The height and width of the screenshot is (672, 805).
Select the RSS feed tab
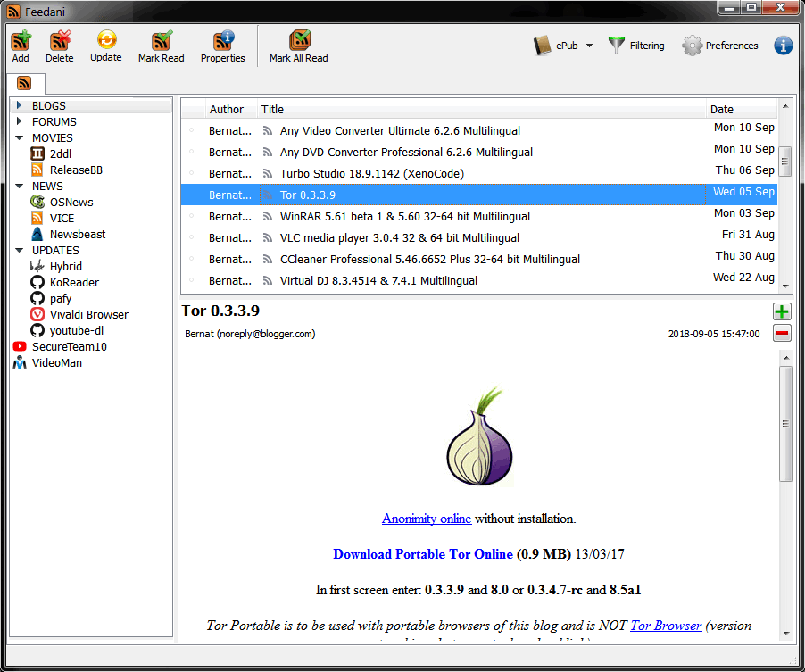[24, 84]
